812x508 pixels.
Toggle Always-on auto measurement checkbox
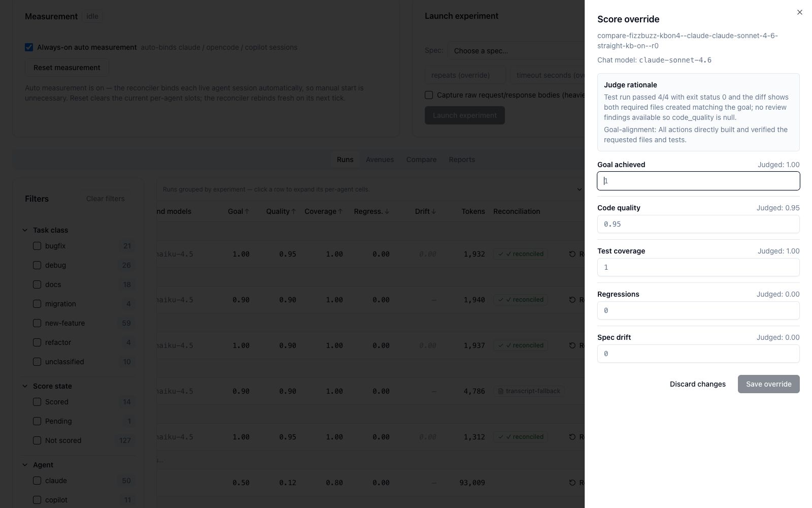tap(29, 47)
